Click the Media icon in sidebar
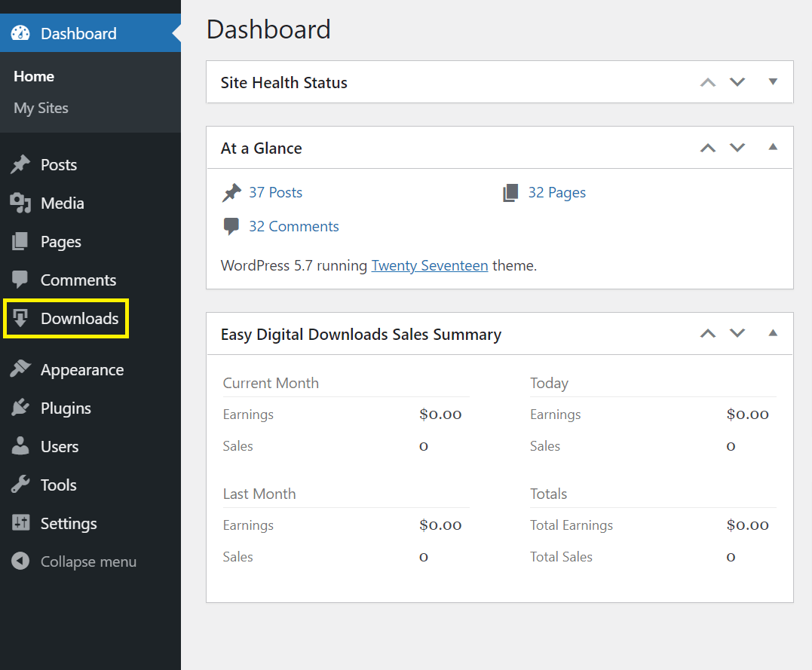The width and height of the screenshot is (812, 670). [20, 203]
